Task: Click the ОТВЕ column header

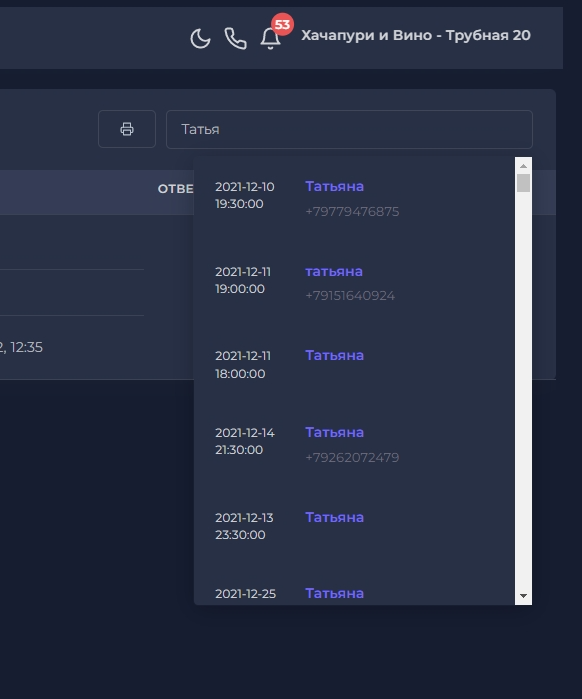Action: coord(175,189)
